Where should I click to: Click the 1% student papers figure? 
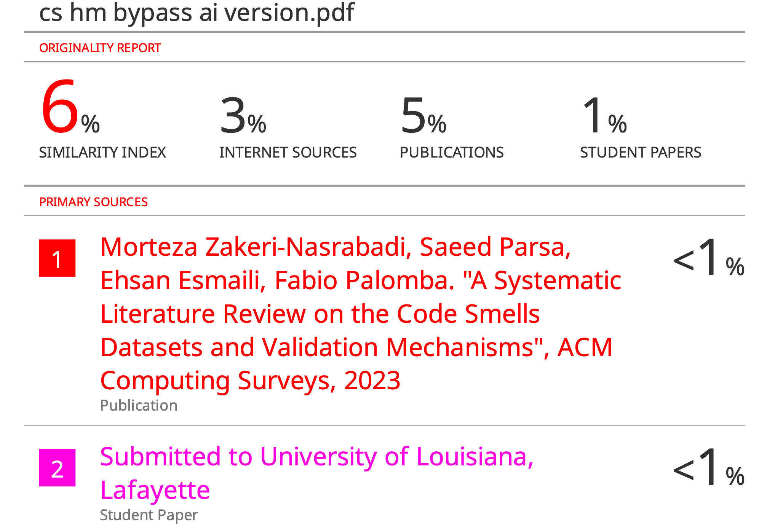tap(604, 116)
